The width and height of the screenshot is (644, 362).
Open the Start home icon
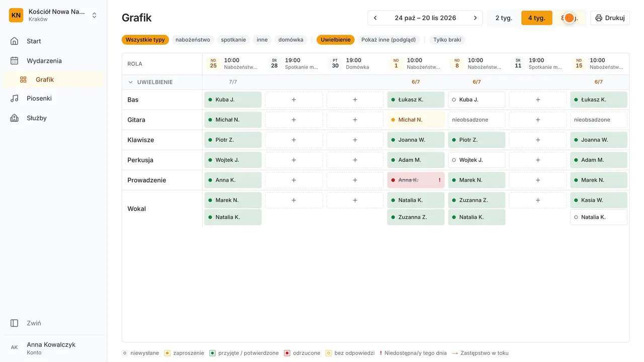click(x=15, y=41)
